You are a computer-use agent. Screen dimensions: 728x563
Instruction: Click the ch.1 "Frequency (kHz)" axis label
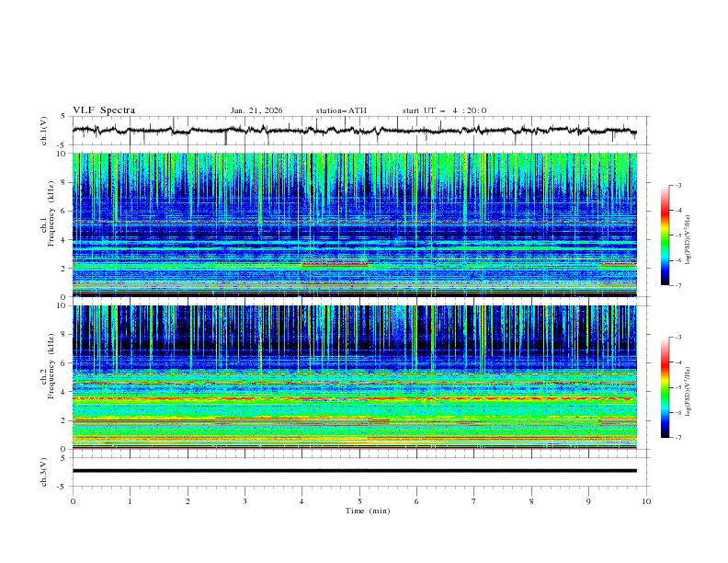pos(51,213)
